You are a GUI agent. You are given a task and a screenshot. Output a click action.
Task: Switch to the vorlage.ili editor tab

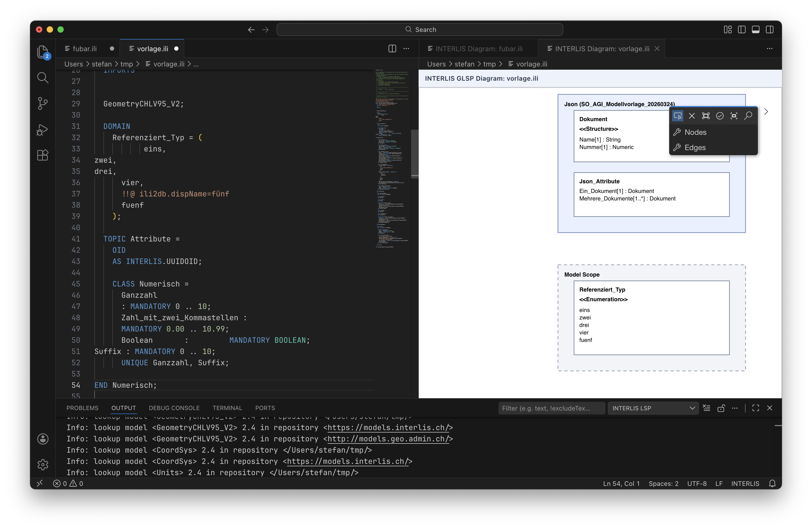pyautogui.click(x=152, y=49)
